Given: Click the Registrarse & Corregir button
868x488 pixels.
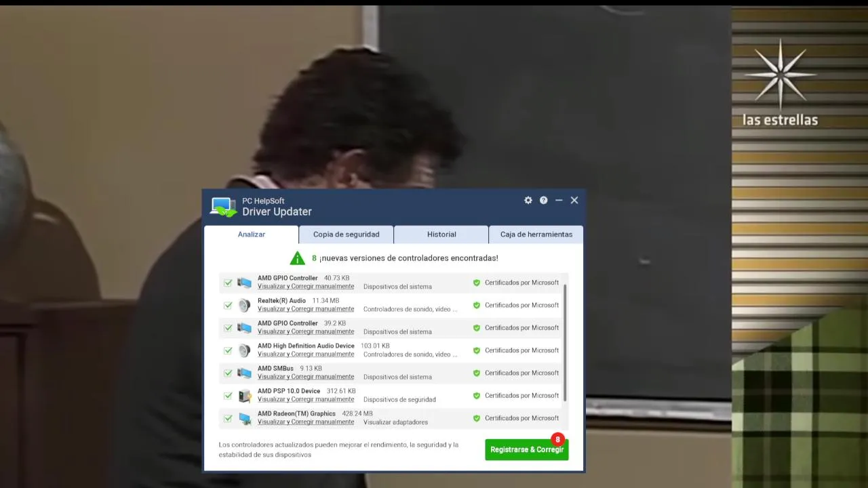Looking at the screenshot, I should (527, 449).
